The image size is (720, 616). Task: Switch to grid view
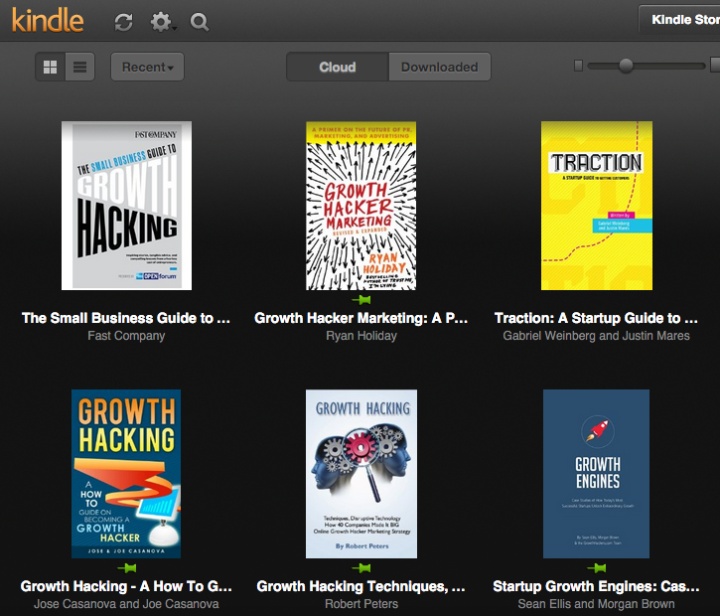50,67
